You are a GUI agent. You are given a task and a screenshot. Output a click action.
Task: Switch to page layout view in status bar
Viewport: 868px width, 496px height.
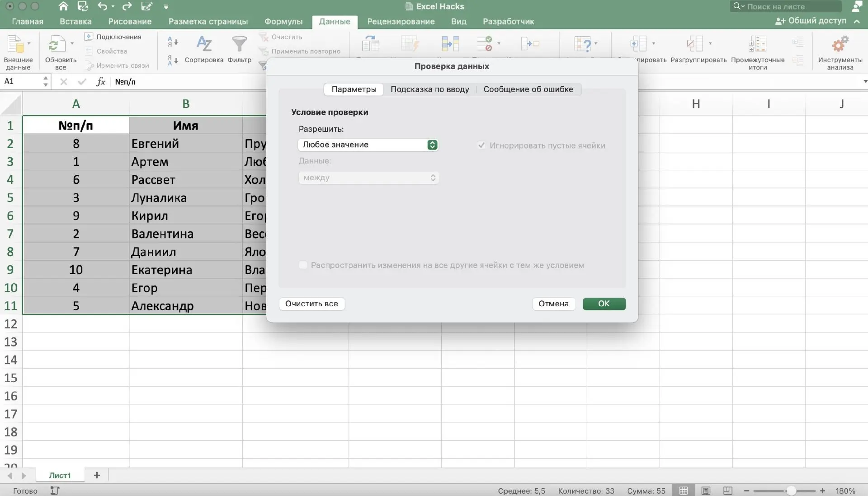(x=706, y=491)
